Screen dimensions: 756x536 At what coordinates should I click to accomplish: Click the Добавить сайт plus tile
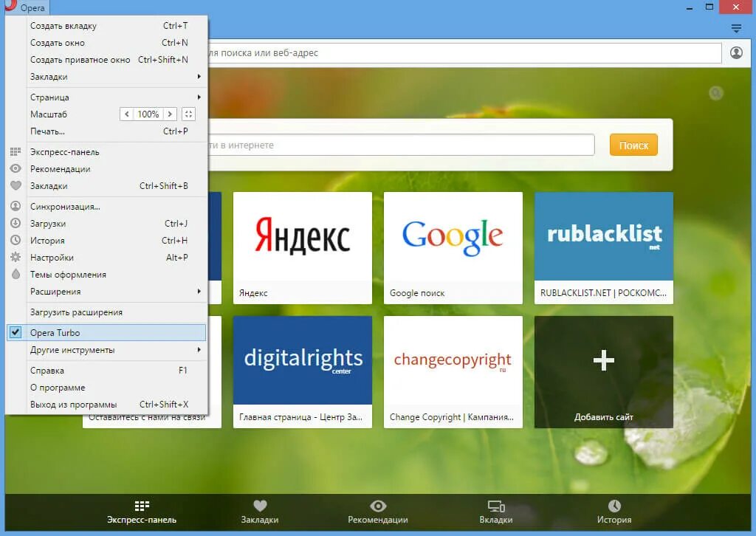click(x=604, y=371)
